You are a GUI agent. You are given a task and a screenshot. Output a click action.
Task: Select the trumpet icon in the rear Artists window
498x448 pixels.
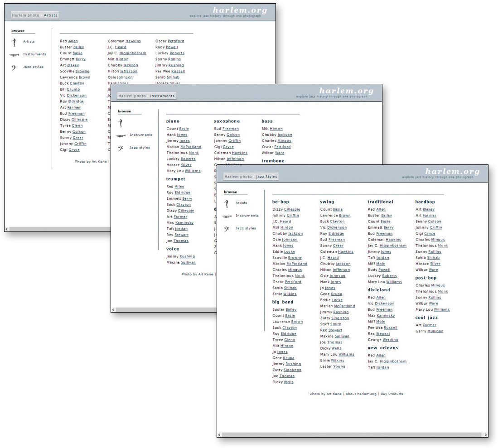(14, 55)
